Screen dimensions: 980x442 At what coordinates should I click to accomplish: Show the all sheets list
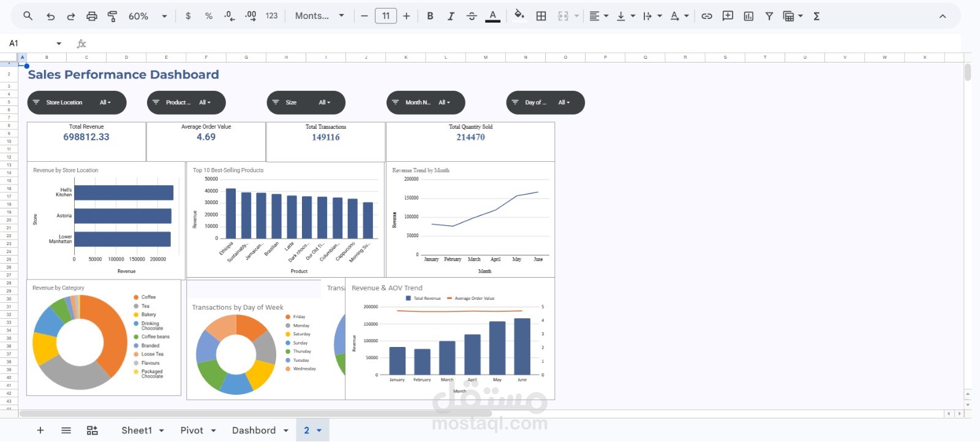point(66,430)
